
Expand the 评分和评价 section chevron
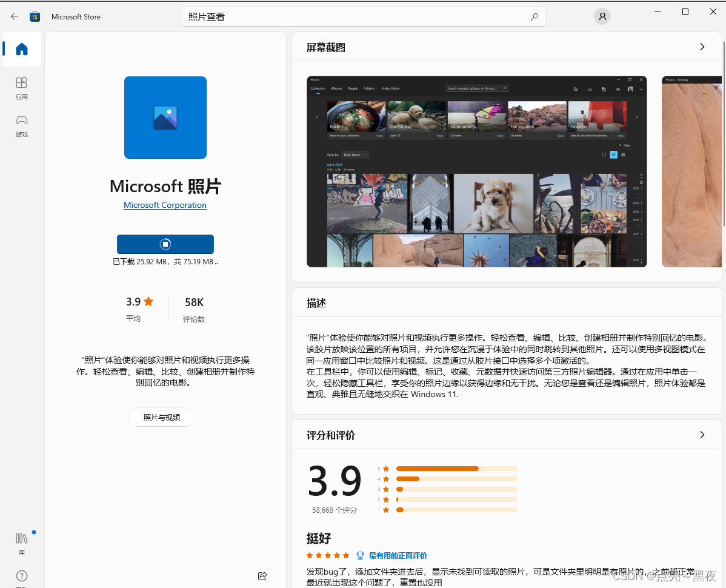pyautogui.click(x=702, y=435)
